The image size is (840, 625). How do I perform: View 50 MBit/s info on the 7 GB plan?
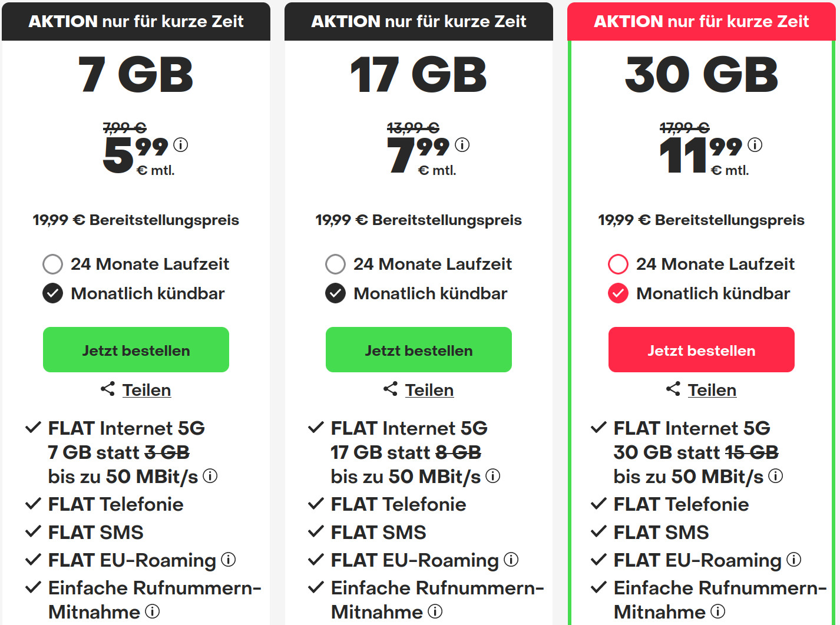click(210, 475)
